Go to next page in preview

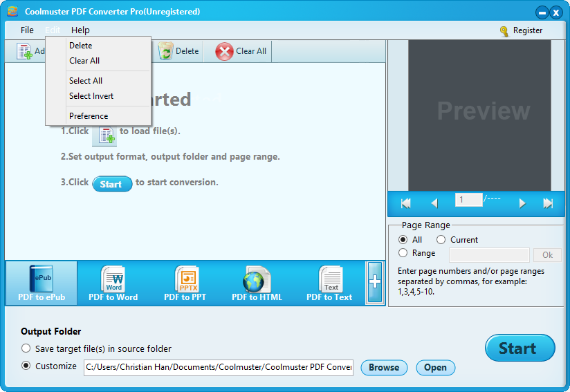click(522, 203)
